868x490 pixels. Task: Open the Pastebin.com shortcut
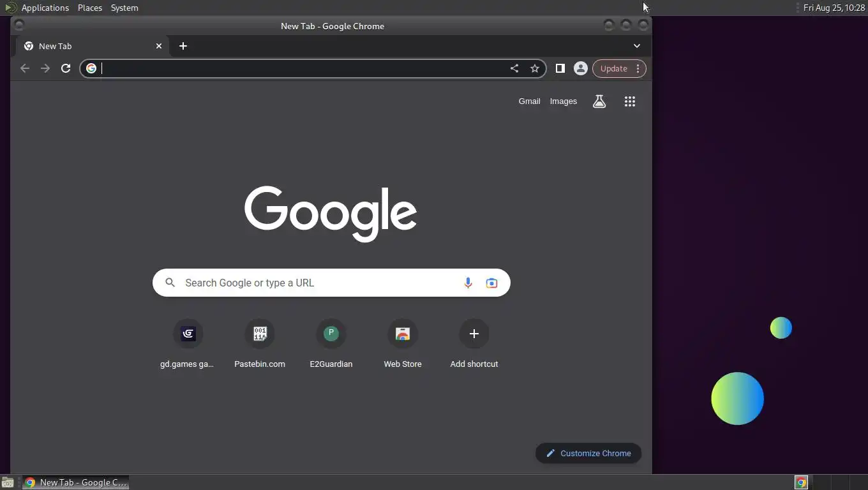pos(260,344)
